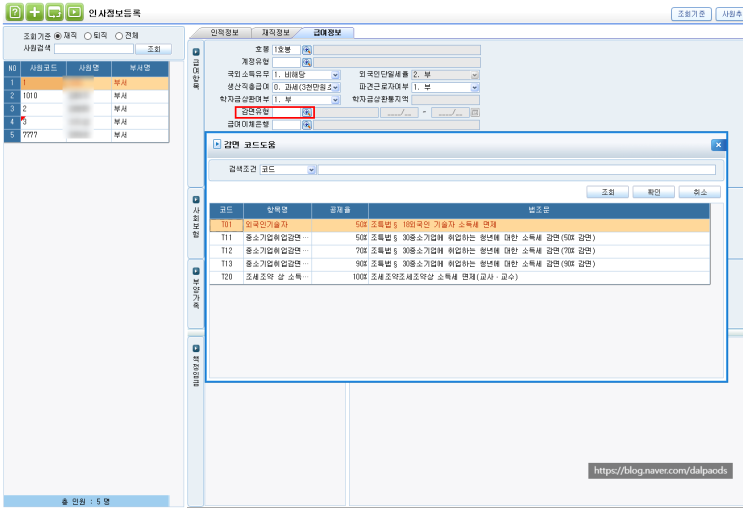Open code lookup for 호봉 field

[x=307, y=50]
